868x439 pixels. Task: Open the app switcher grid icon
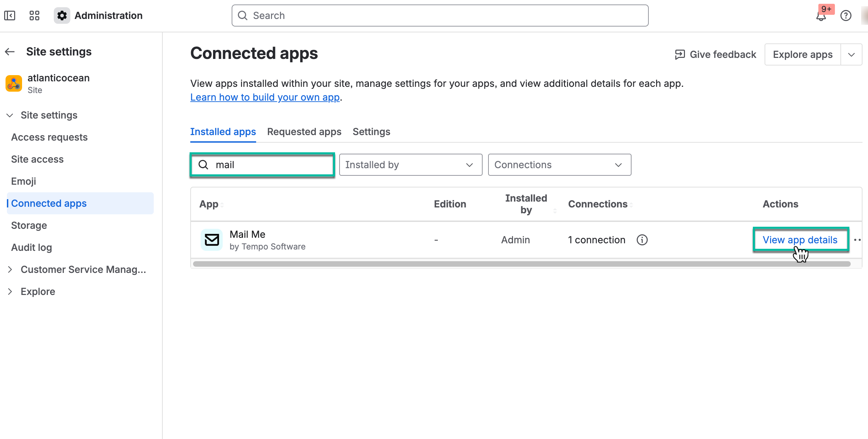tap(34, 16)
